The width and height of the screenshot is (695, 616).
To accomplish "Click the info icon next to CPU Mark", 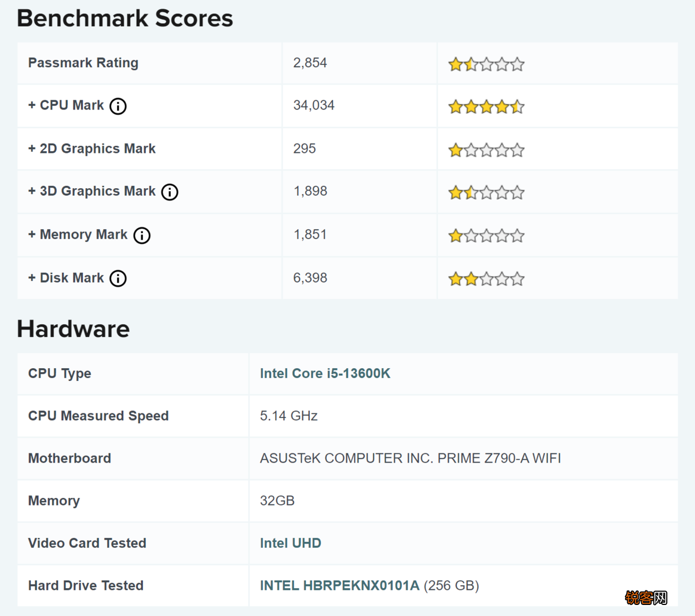I will [118, 106].
